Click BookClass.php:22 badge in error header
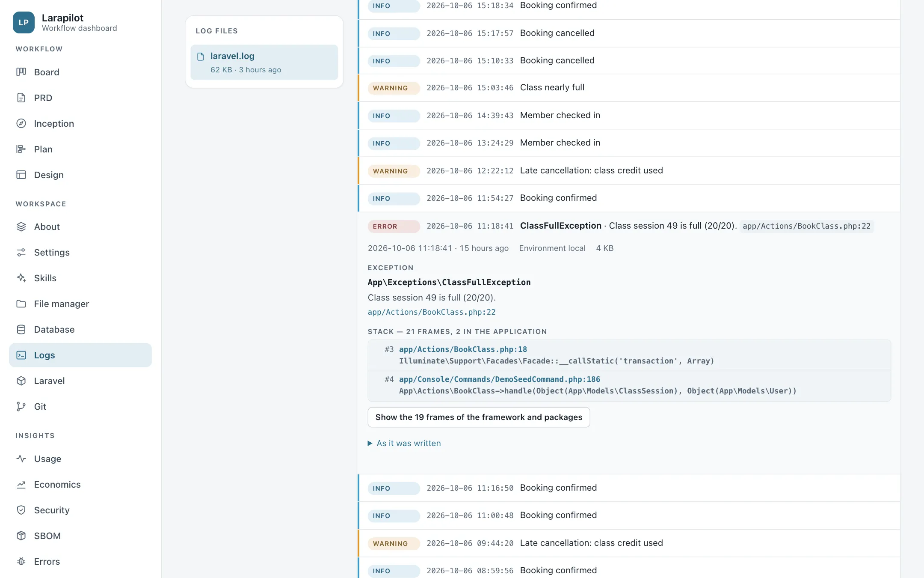Viewport: 924px width, 578px height. click(x=806, y=226)
